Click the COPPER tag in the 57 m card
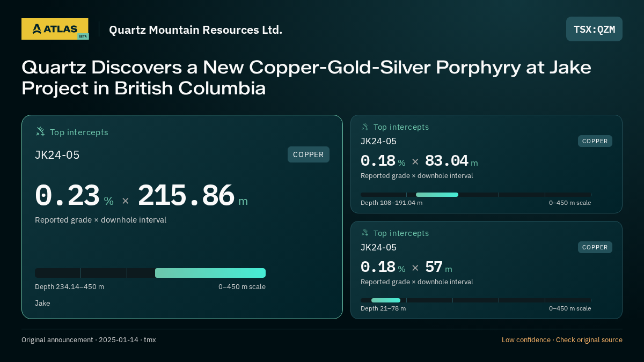 (x=595, y=247)
